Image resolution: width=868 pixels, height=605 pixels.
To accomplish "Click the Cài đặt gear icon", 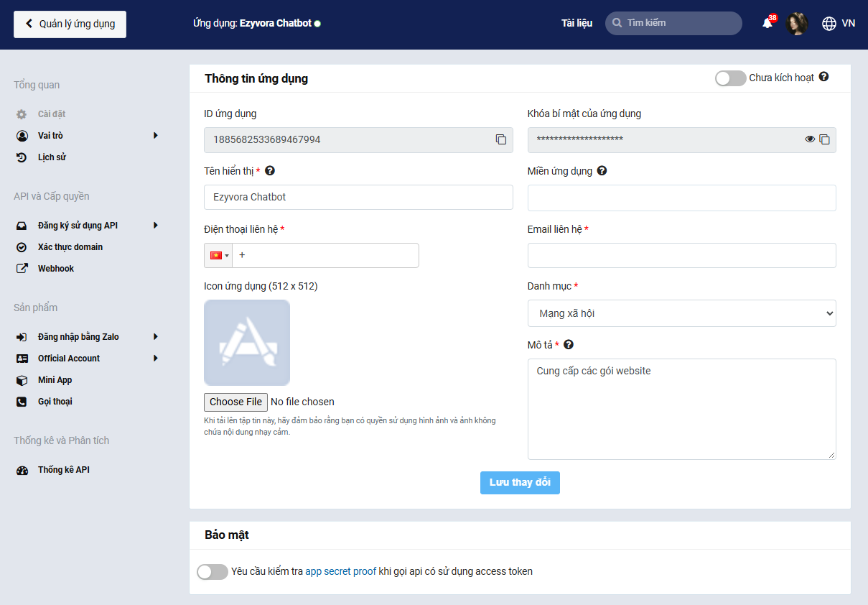I will (x=22, y=114).
